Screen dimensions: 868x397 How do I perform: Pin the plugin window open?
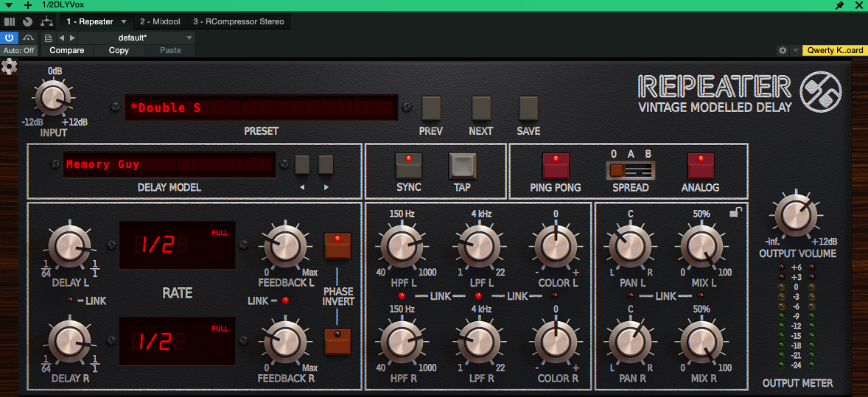[x=839, y=5]
